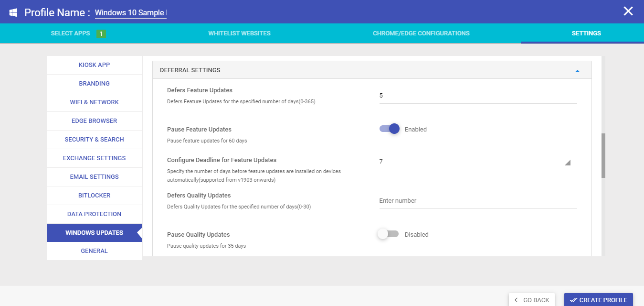Image resolution: width=644 pixels, height=306 pixels.
Task: Click the Go Back button
Action: click(532, 300)
